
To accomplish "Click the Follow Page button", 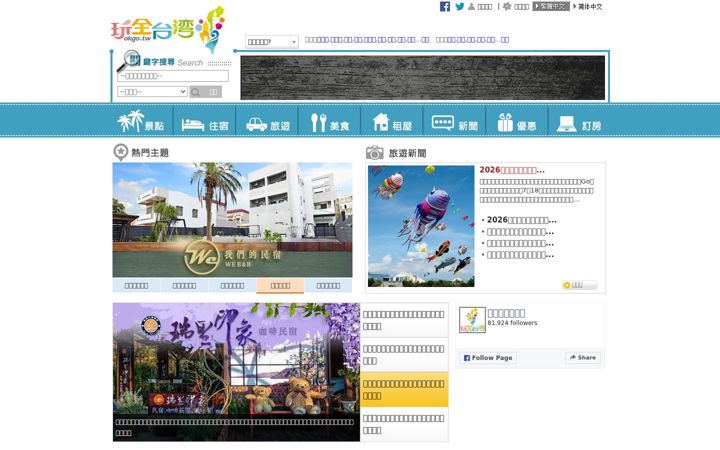I will [488, 358].
